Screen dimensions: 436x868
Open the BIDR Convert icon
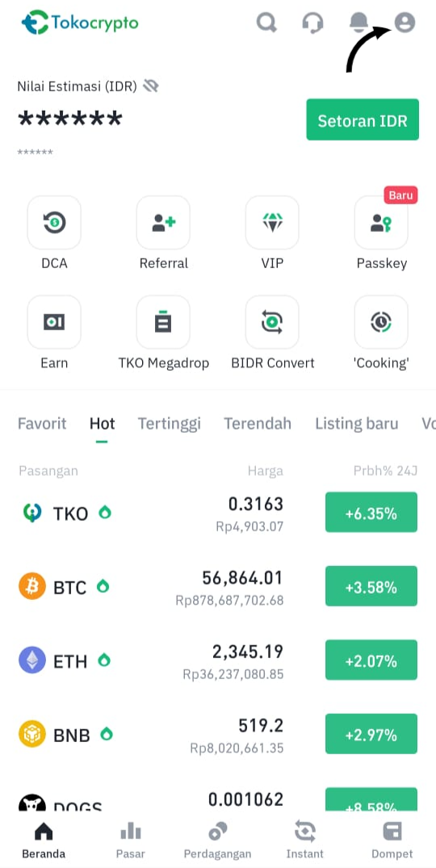pos(272,322)
